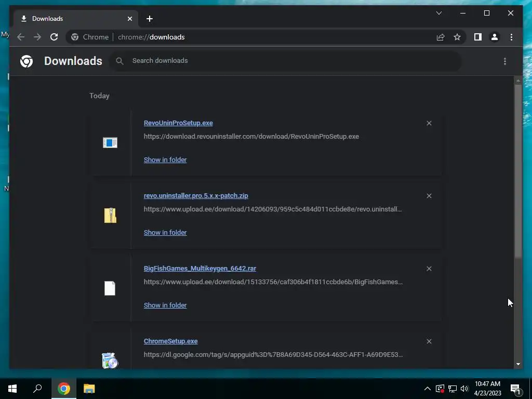Click the Chrome site info chip
The height and width of the screenshot is (399, 532).
pos(90,37)
